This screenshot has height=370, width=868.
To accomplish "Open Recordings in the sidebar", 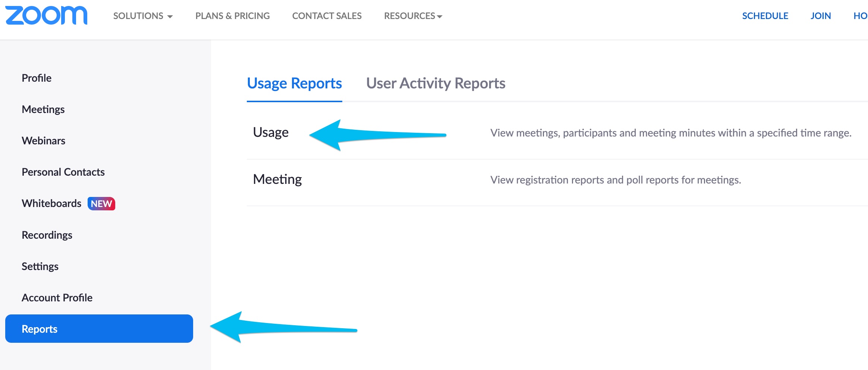I will click(x=47, y=235).
